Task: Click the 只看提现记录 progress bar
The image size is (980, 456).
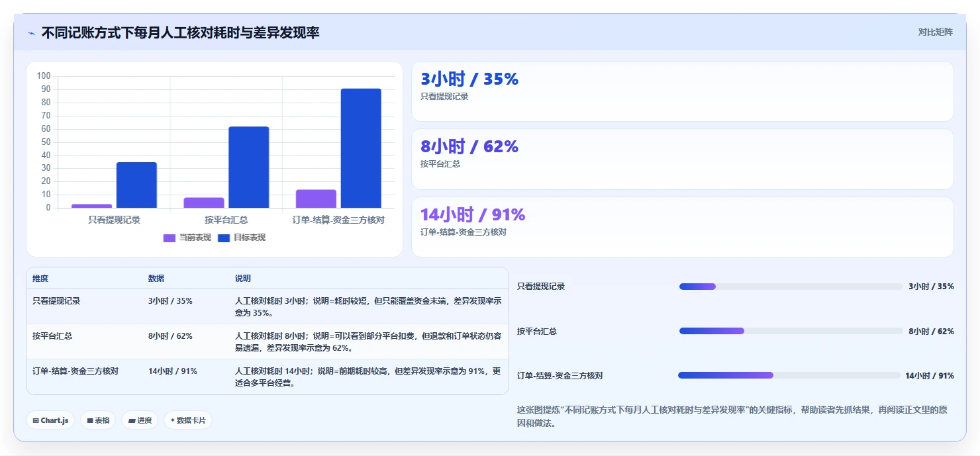Action: (x=791, y=287)
